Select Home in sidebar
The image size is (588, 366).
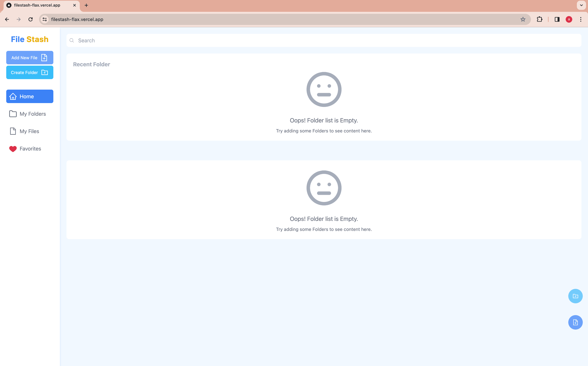30,96
